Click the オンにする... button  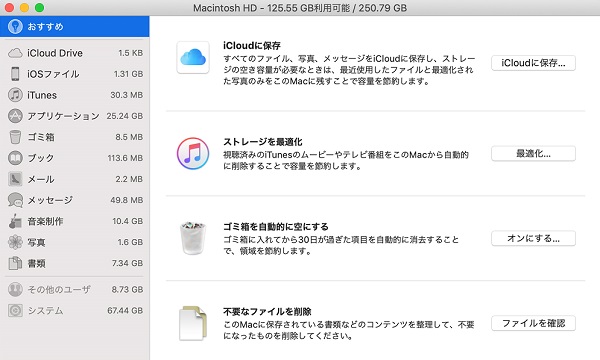[533, 239]
